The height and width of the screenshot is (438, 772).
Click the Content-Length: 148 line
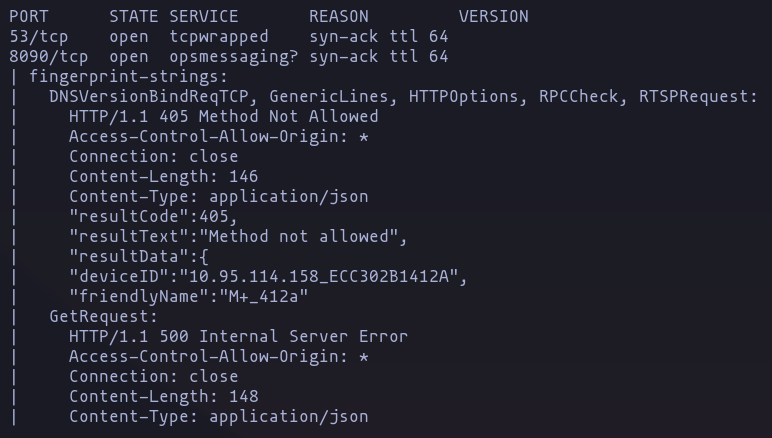(x=163, y=397)
